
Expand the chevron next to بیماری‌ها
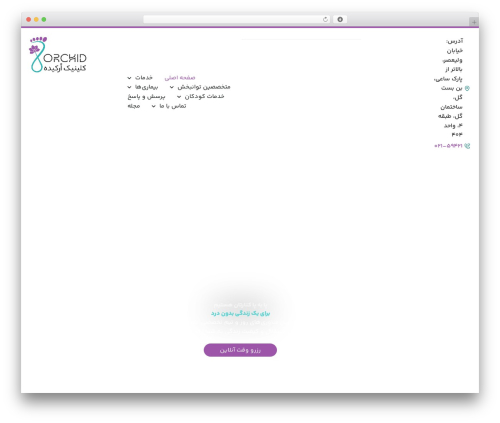[x=129, y=87]
